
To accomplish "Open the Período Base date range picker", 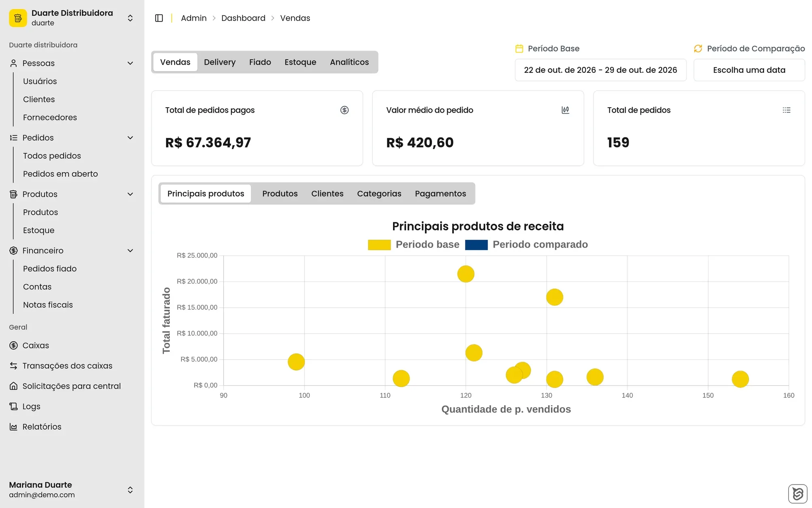I will (x=600, y=70).
